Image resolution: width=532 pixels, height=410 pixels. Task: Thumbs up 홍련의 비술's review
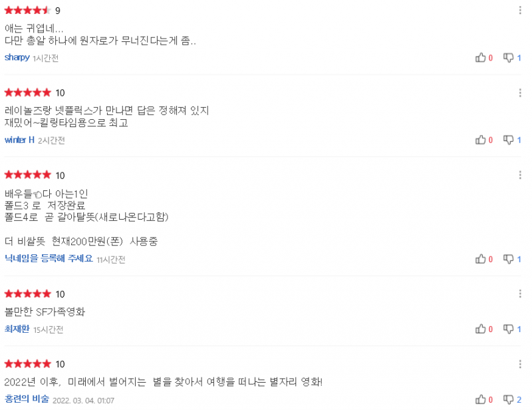pyautogui.click(x=480, y=399)
